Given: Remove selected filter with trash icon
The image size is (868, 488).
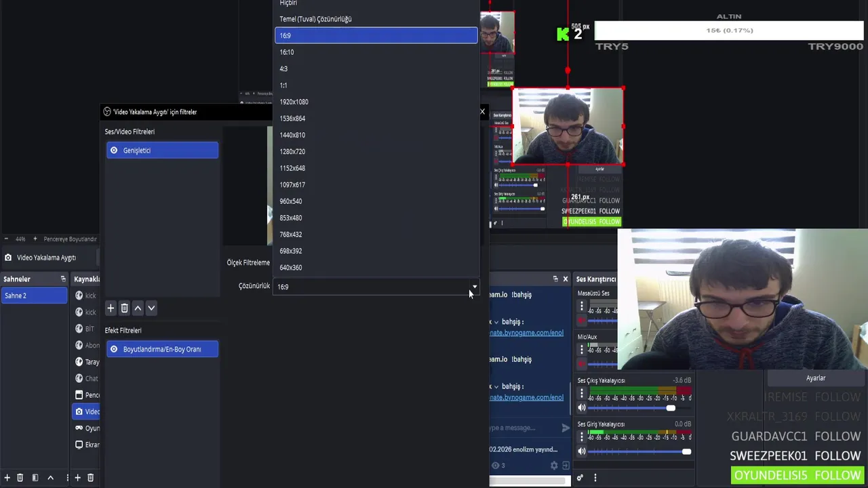Looking at the screenshot, I should pyautogui.click(x=124, y=308).
